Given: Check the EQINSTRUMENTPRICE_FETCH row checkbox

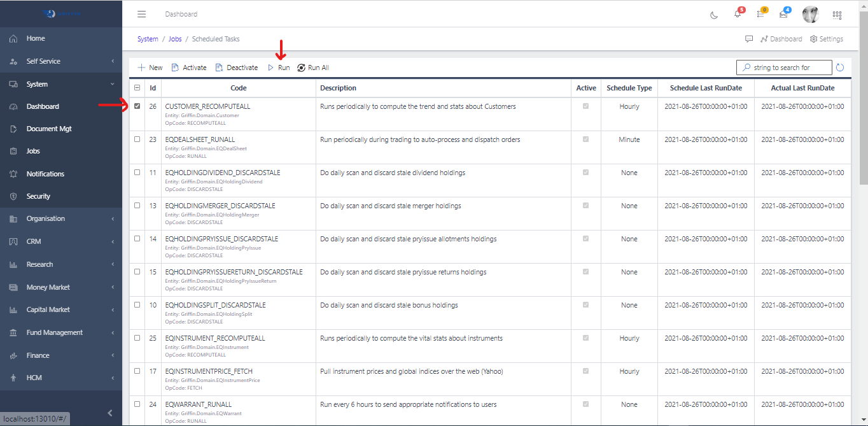Looking at the screenshot, I should 137,371.
